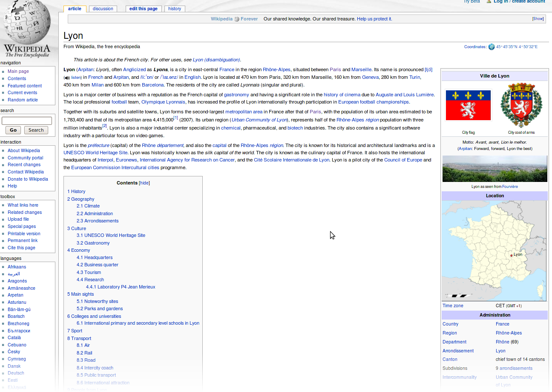Click Help us protect it link
552x392 pixels.
click(x=374, y=19)
